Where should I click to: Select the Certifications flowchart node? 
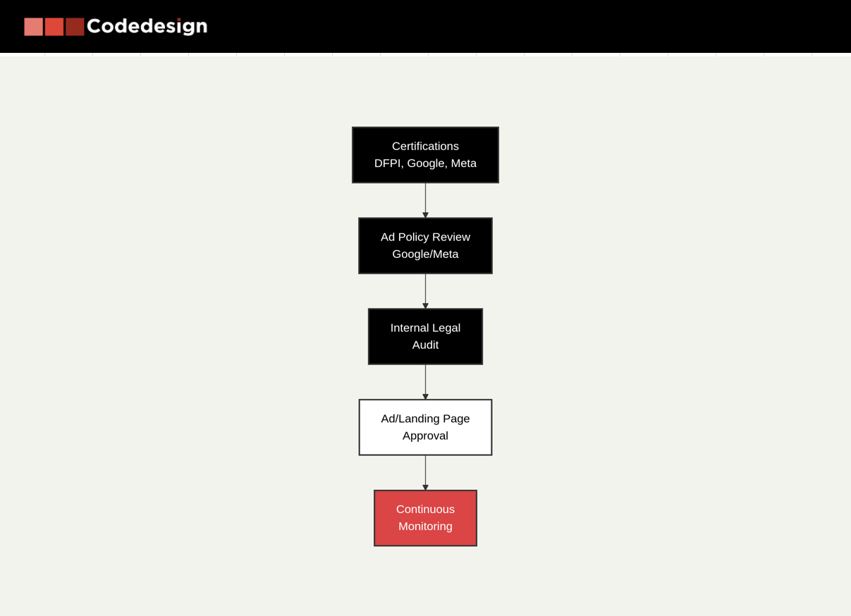click(425, 155)
